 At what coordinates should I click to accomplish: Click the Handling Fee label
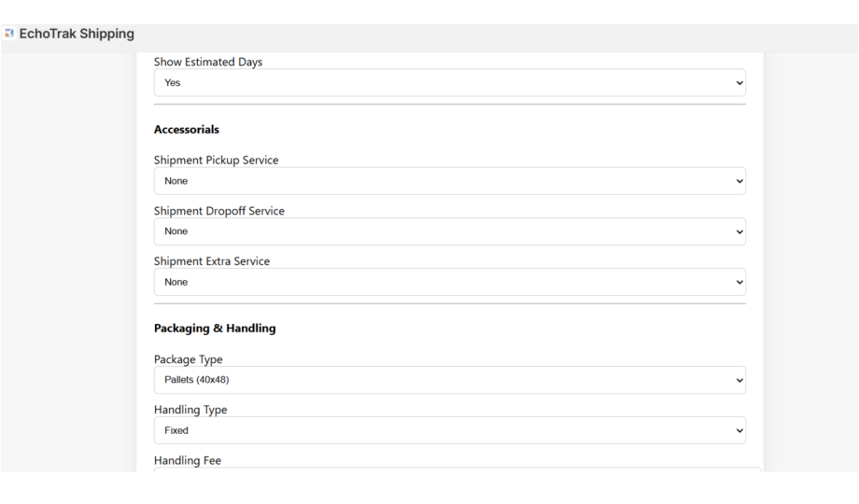[x=187, y=460]
